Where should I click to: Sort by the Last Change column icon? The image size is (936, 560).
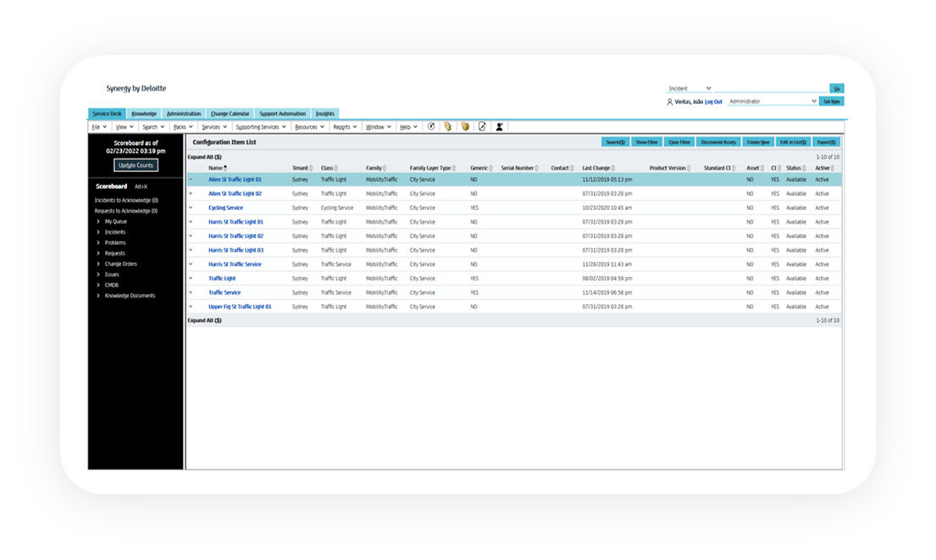pyautogui.click(x=613, y=168)
